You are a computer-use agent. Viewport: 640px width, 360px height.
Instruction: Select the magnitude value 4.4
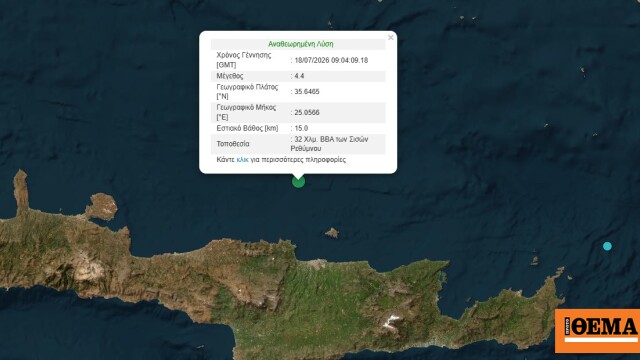299,76
